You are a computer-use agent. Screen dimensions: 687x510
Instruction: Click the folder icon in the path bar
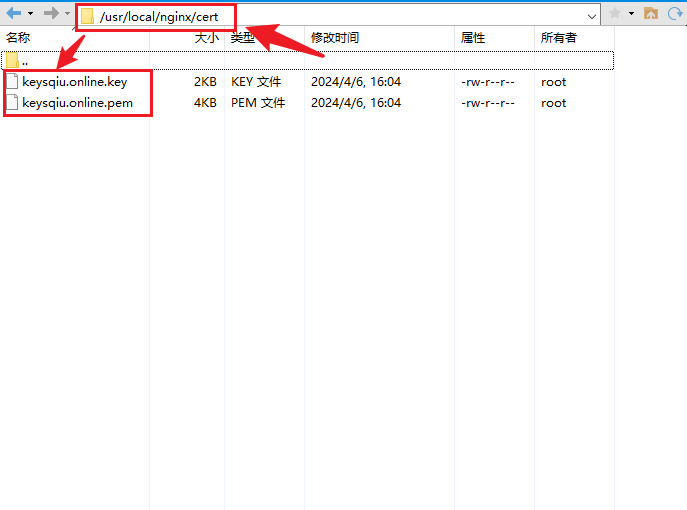point(88,17)
